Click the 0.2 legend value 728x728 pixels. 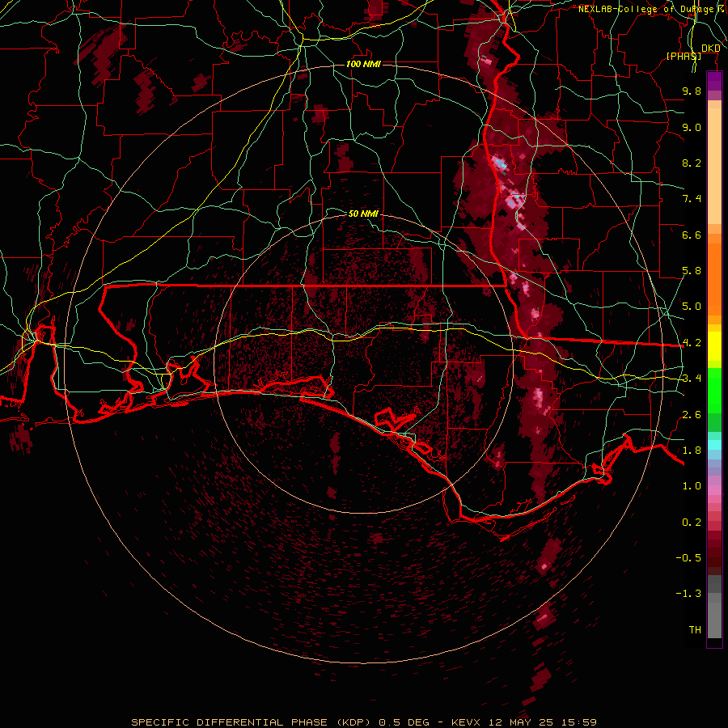692,523
